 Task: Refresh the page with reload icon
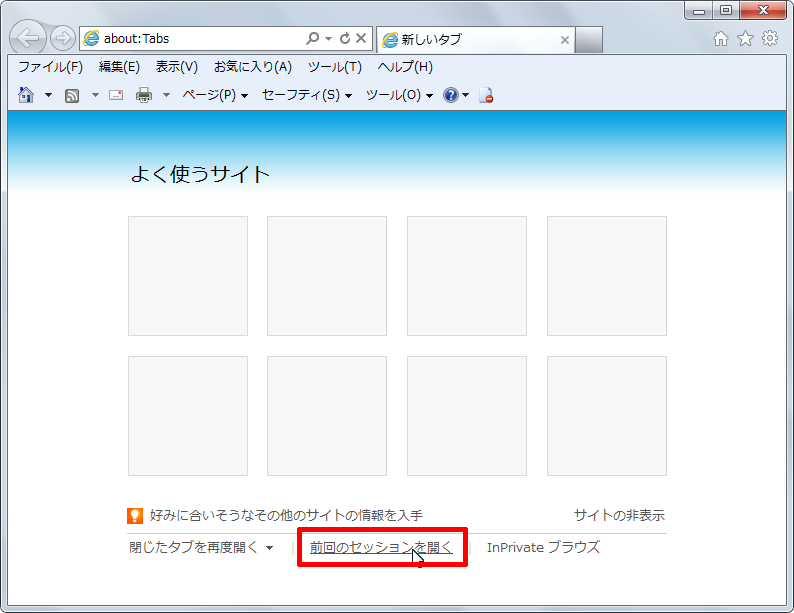click(345, 38)
